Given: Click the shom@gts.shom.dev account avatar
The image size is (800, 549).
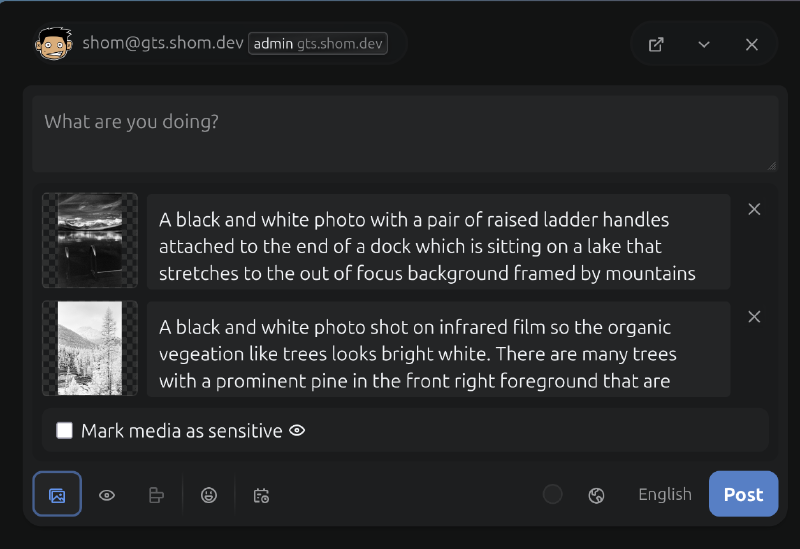Looking at the screenshot, I should point(55,44).
